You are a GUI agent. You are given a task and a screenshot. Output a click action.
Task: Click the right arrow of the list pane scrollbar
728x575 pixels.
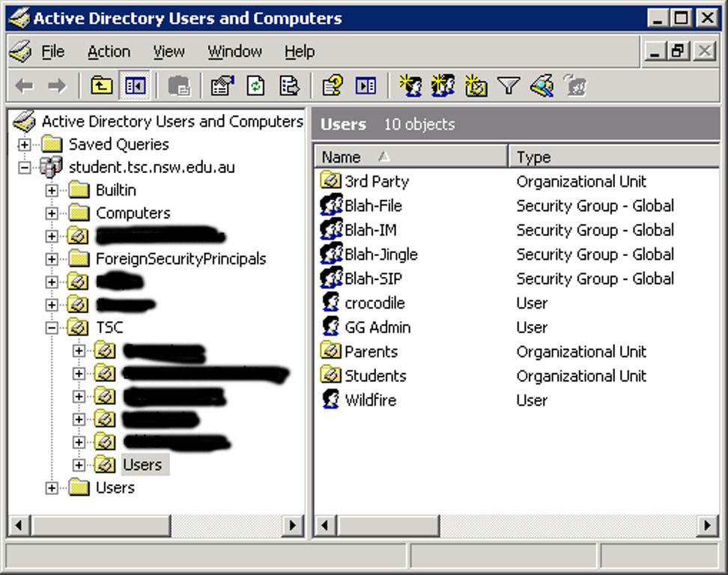(708, 526)
